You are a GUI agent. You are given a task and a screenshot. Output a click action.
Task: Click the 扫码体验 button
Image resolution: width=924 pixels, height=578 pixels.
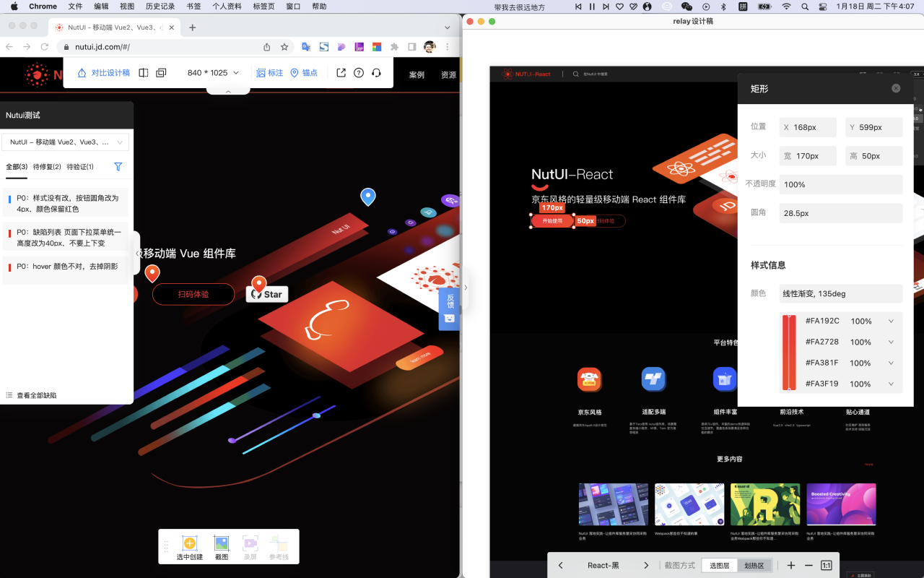[193, 294]
